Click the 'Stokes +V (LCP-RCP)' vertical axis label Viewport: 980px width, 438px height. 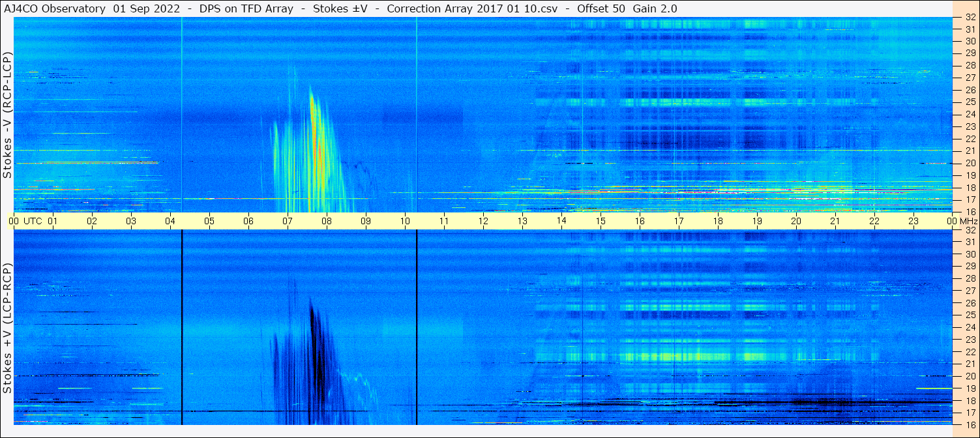(7, 328)
